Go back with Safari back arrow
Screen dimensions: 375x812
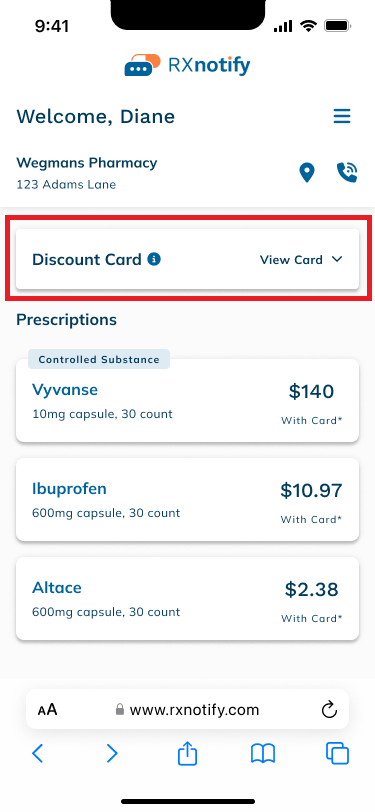pyautogui.click(x=37, y=753)
